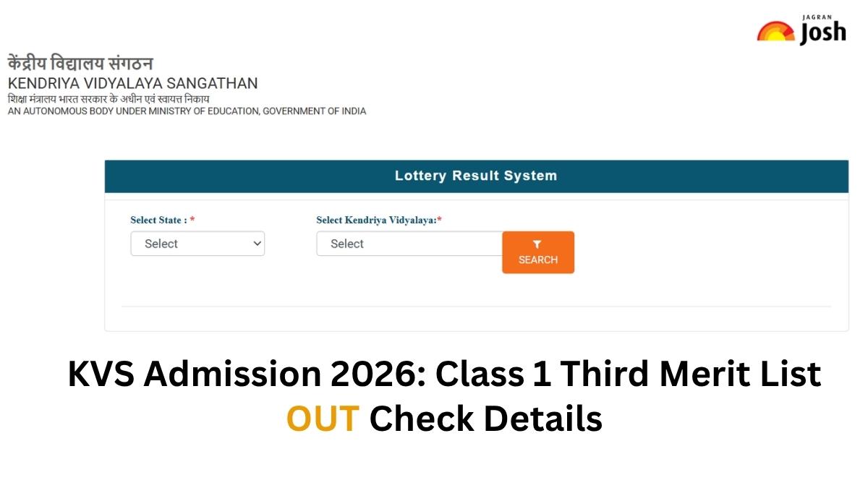This screenshot has width=868, height=488.
Task: Click the Jagran Josh sun logo icon
Action: (775, 31)
